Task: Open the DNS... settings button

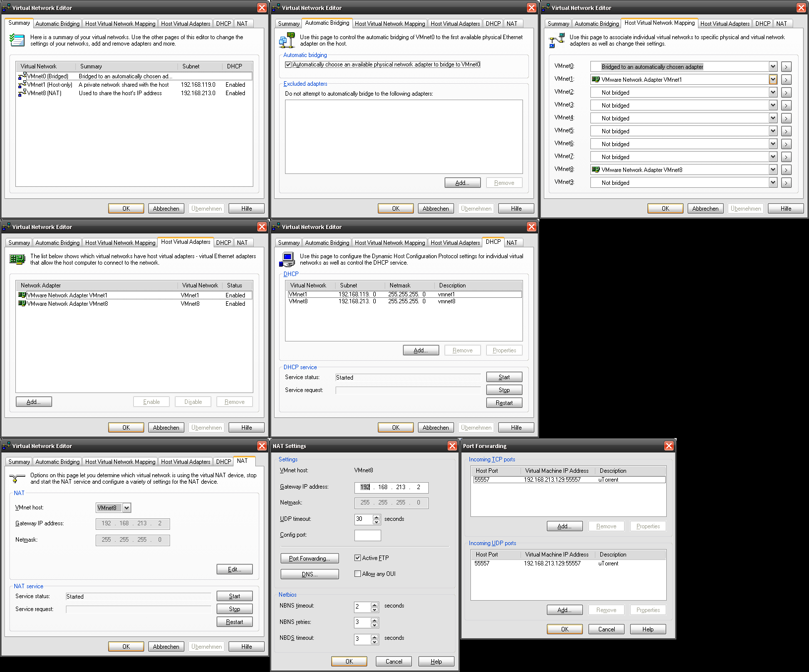Action: point(309,574)
